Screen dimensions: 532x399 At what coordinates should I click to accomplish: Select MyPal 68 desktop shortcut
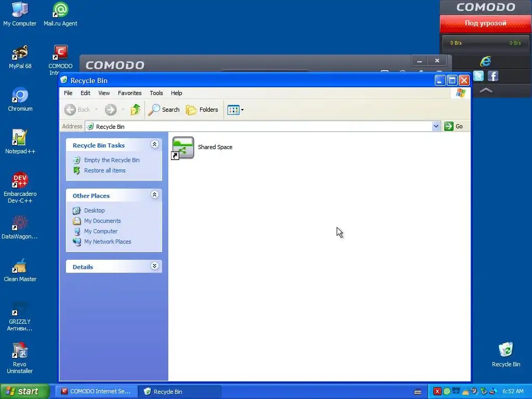pyautogui.click(x=20, y=57)
